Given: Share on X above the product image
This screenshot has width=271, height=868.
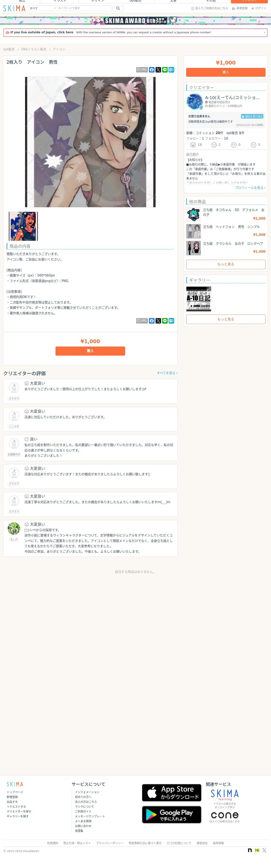Looking at the screenshot, I should (x=158, y=70).
